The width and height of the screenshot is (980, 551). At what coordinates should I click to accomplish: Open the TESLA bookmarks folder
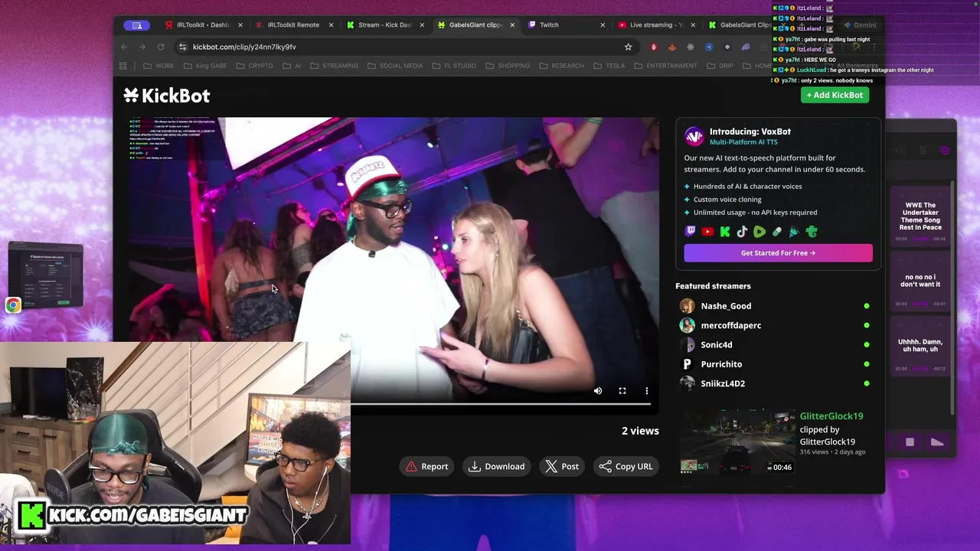609,66
